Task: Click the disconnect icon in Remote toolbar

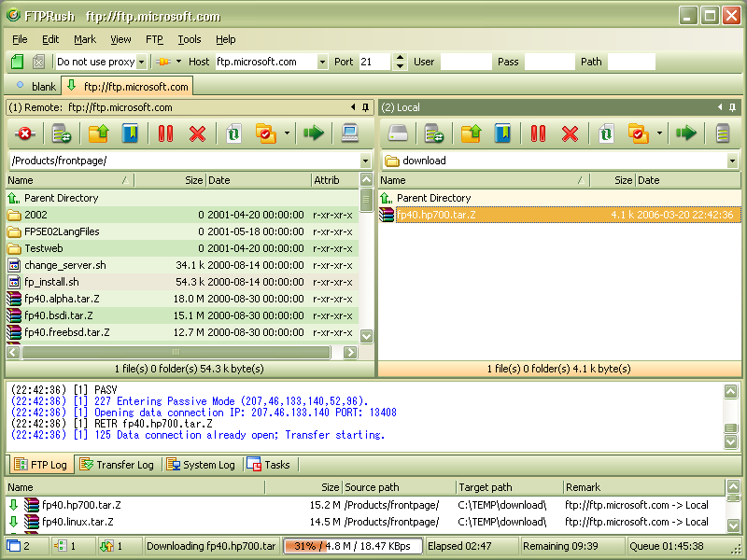Action: click(24, 133)
